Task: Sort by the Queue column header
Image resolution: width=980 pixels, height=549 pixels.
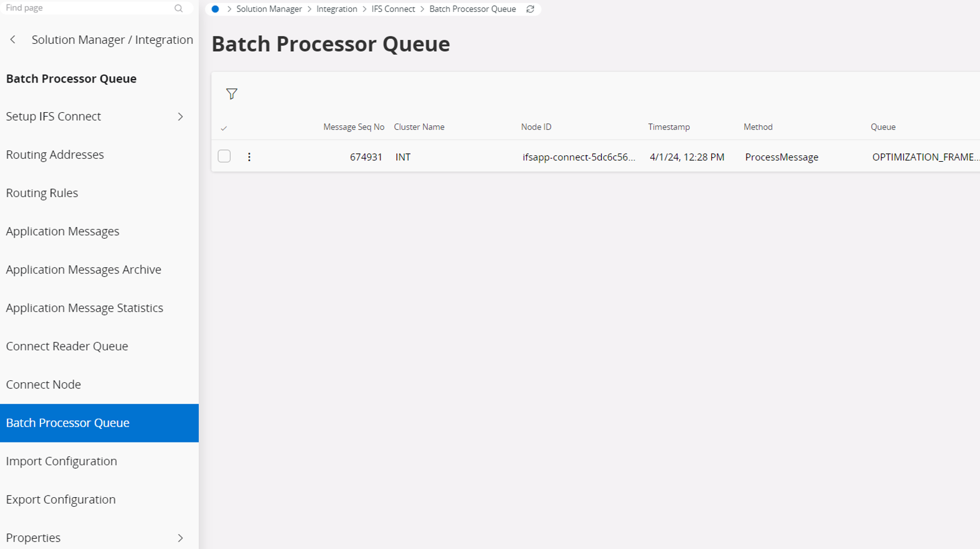Action: coord(883,127)
